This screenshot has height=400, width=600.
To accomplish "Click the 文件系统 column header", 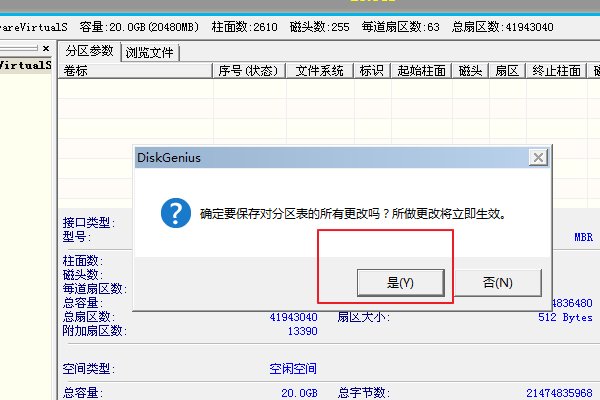I will (320, 71).
